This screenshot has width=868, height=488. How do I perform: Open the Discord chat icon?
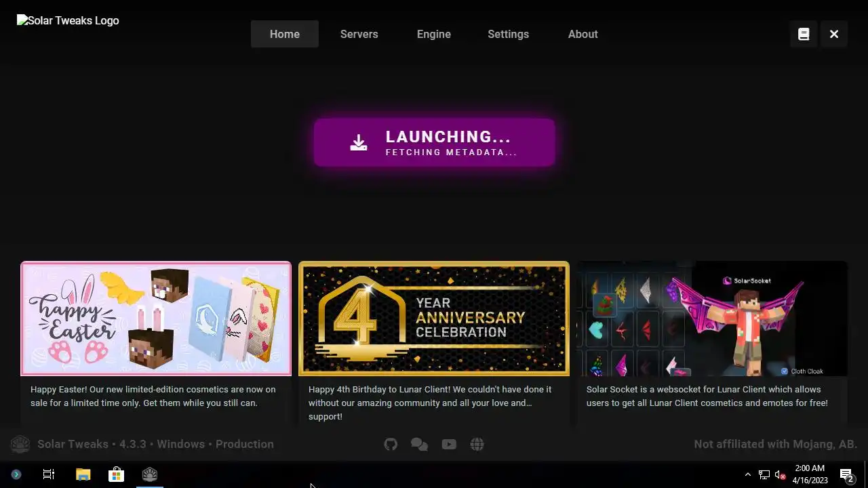coord(419,445)
